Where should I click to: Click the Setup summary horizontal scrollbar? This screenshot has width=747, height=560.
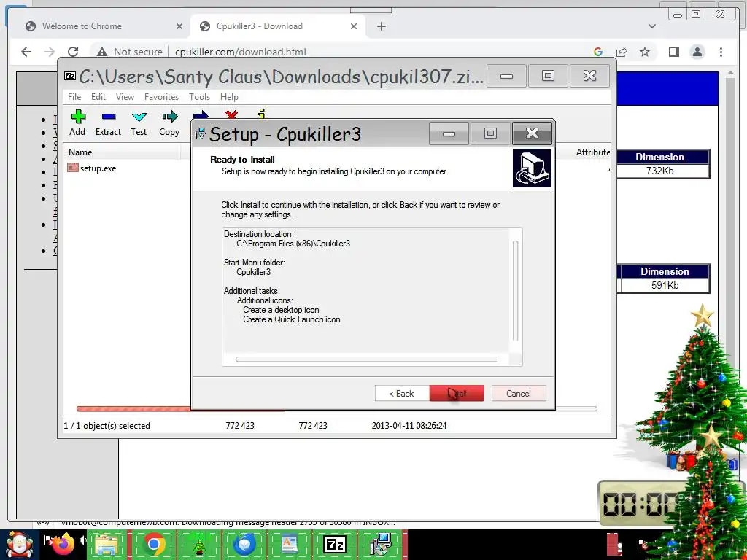pos(366,359)
